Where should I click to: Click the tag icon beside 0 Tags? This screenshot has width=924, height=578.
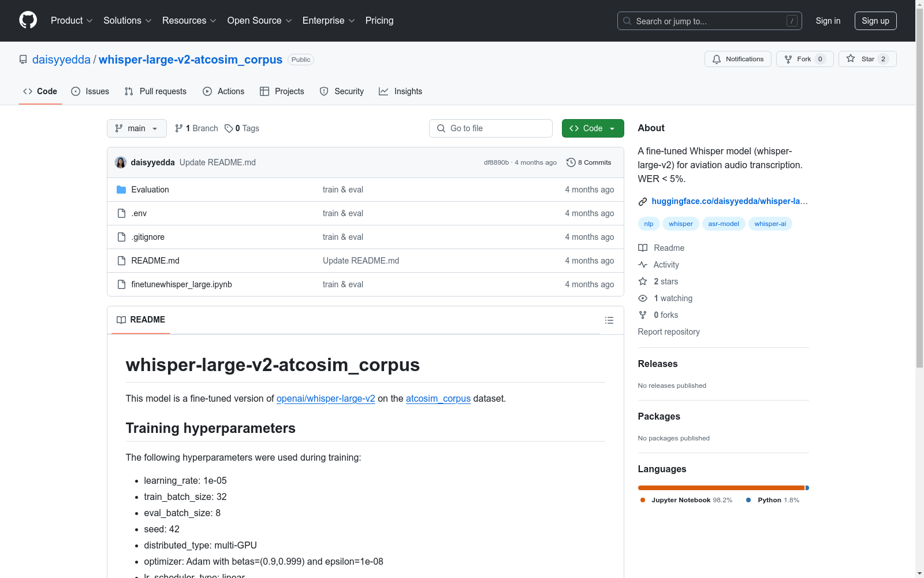pos(229,128)
